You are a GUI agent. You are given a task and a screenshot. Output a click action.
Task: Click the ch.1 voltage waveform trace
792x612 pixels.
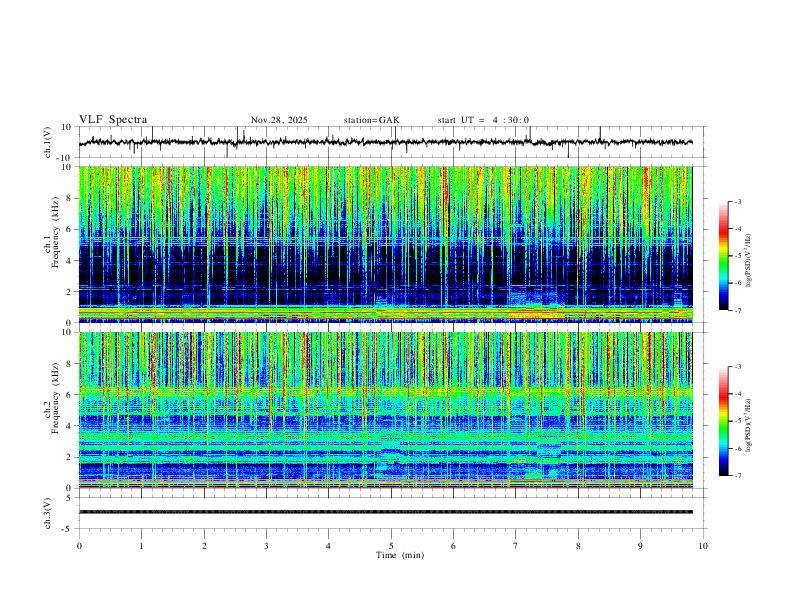click(385, 142)
